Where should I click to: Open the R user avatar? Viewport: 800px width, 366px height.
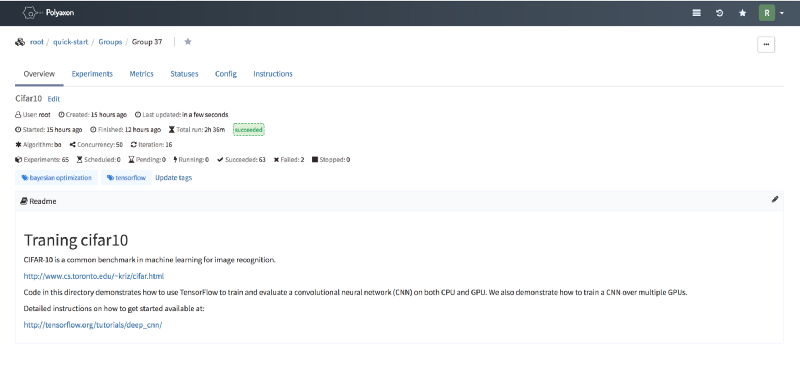coord(767,13)
